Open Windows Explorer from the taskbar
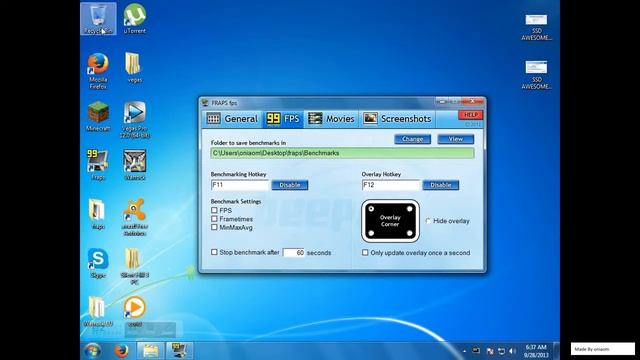Viewport: 640px width, 360px height. pos(150,351)
